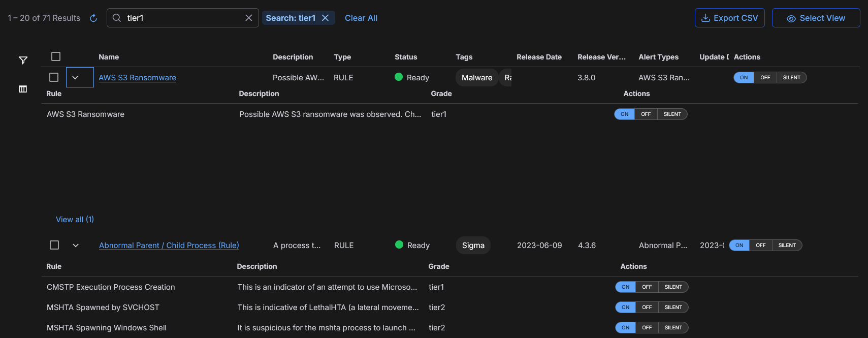Click the refresh results icon

click(x=93, y=18)
